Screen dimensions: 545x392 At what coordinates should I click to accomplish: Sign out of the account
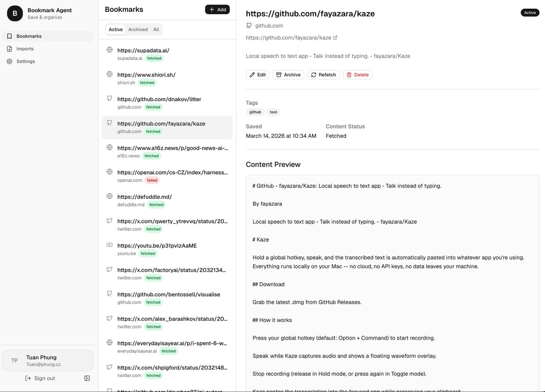click(x=40, y=378)
